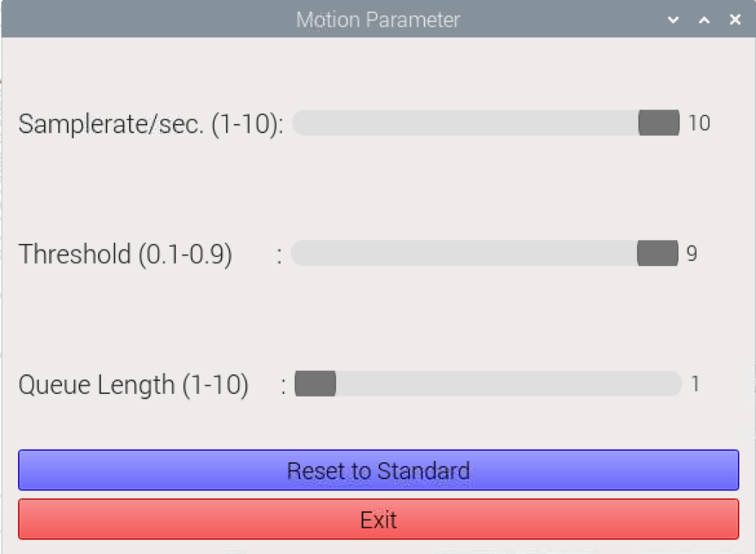This screenshot has width=756, height=554.
Task: Close the Motion Parameter window
Action: coord(735,20)
